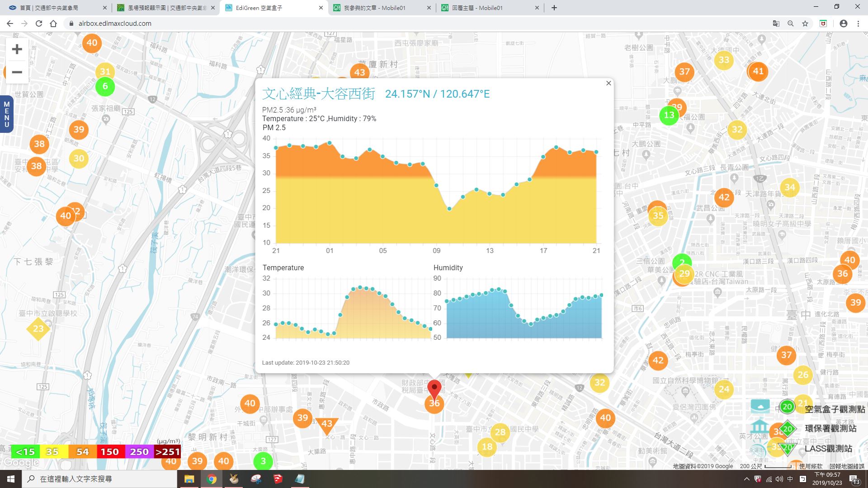Image resolution: width=868 pixels, height=488 pixels.
Task: Reload the current page
Action: coord(39,23)
